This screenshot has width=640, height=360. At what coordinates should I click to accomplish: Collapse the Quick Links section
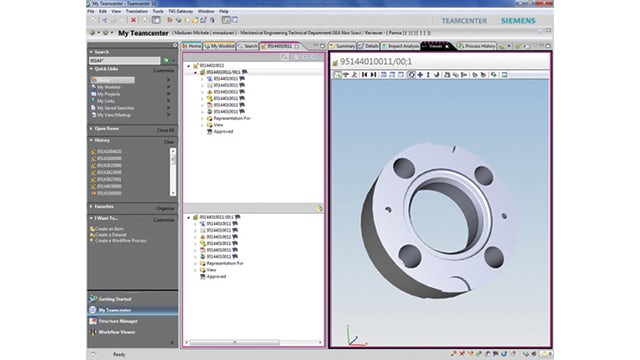(91, 69)
